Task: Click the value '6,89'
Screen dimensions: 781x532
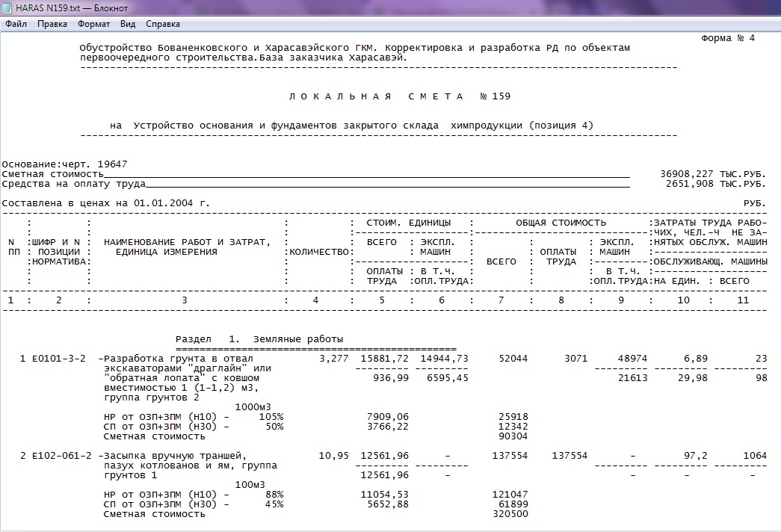Action: pyautogui.click(x=695, y=359)
